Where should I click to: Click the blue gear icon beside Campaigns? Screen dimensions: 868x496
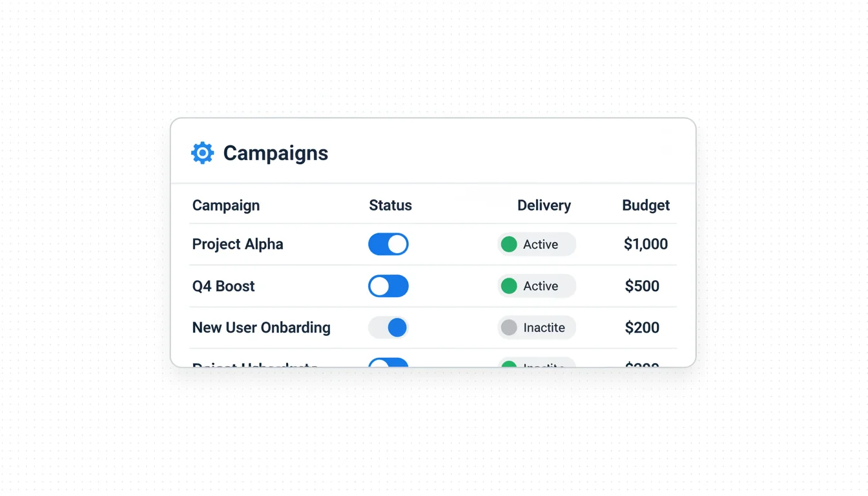pyautogui.click(x=202, y=153)
